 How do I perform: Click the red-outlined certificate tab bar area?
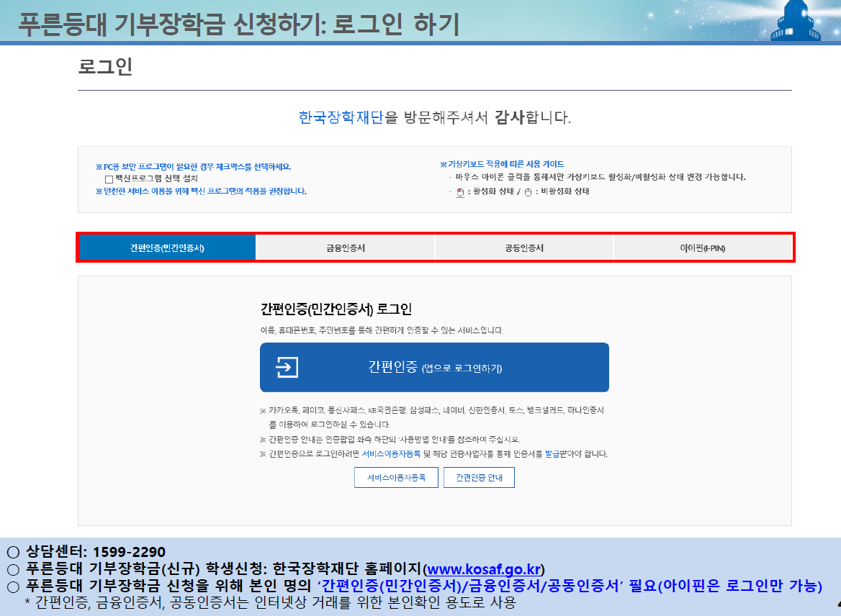click(x=434, y=247)
